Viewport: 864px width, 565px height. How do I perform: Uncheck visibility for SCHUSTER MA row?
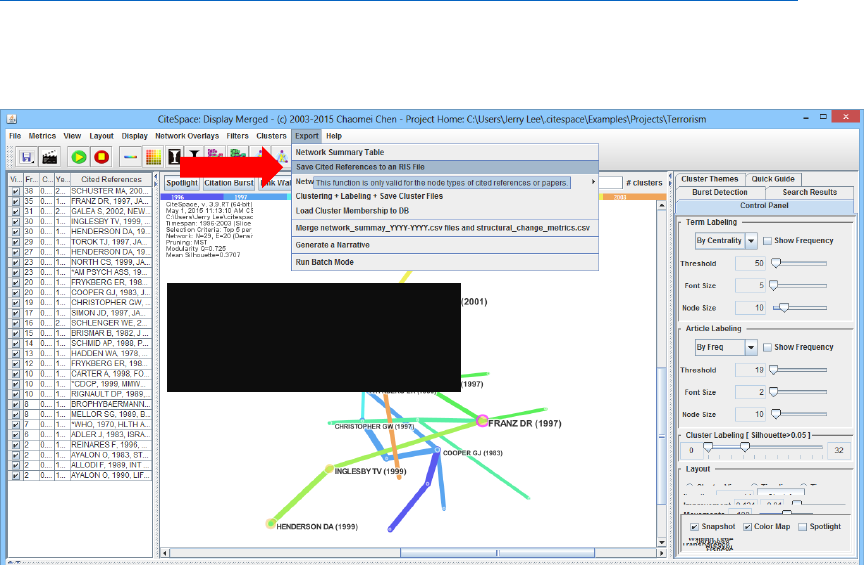tap(15, 191)
